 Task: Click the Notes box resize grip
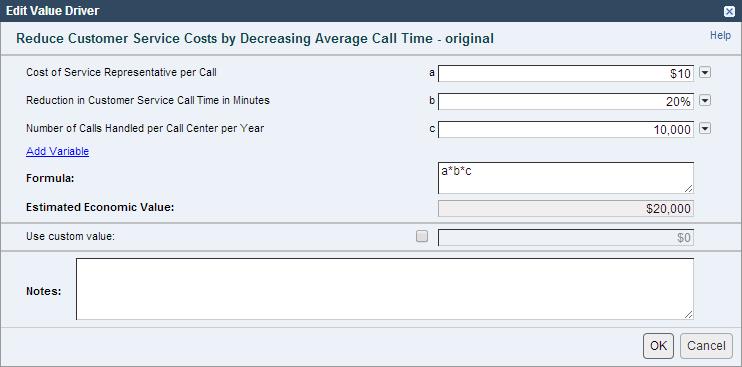tap(689, 315)
